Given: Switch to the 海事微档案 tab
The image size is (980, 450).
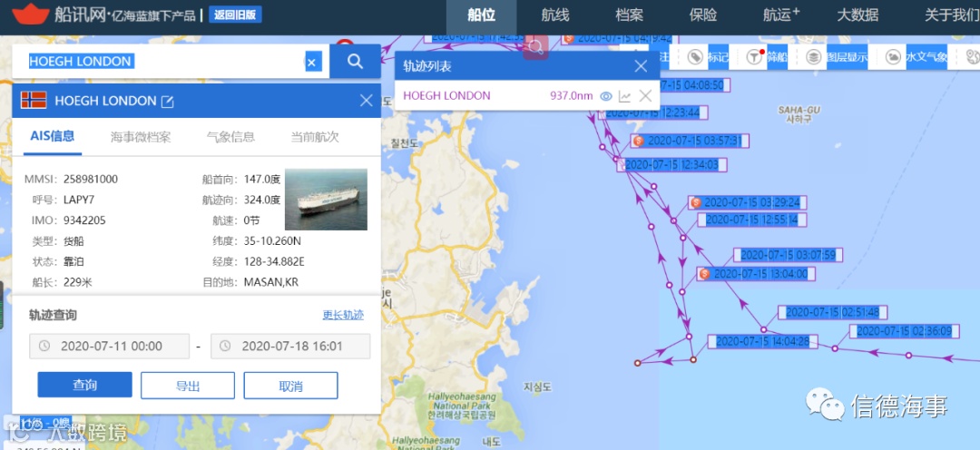Looking at the screenshot, I should coord(141,138).
